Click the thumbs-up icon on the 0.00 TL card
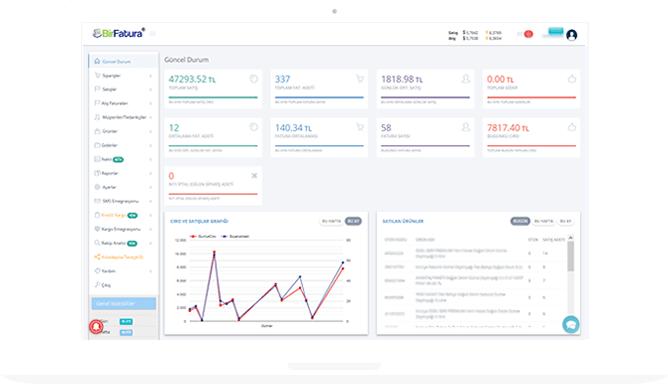This screenshot has height=384, width=668. click(x=572, y=79)
